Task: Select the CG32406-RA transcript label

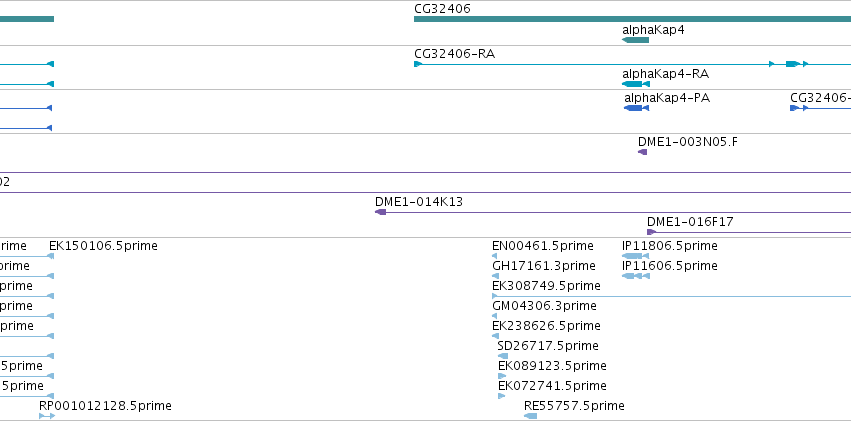Action: pos(454,54)
